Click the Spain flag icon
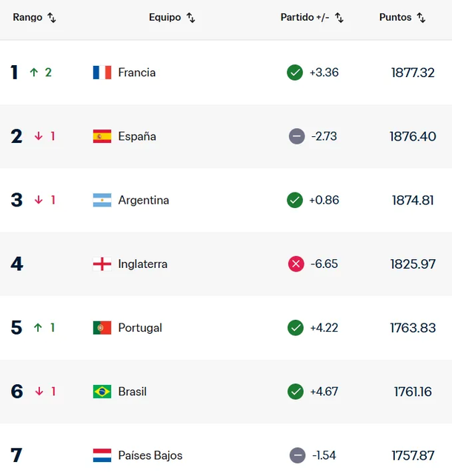 [102, 136]
